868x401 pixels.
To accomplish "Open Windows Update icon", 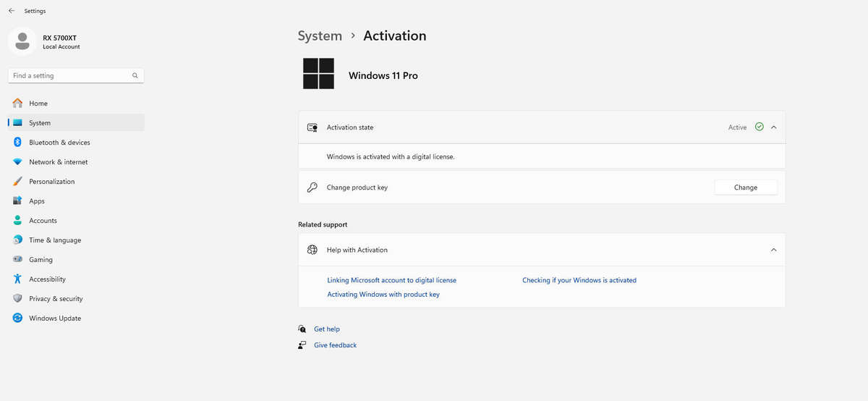I will [17, 318].
